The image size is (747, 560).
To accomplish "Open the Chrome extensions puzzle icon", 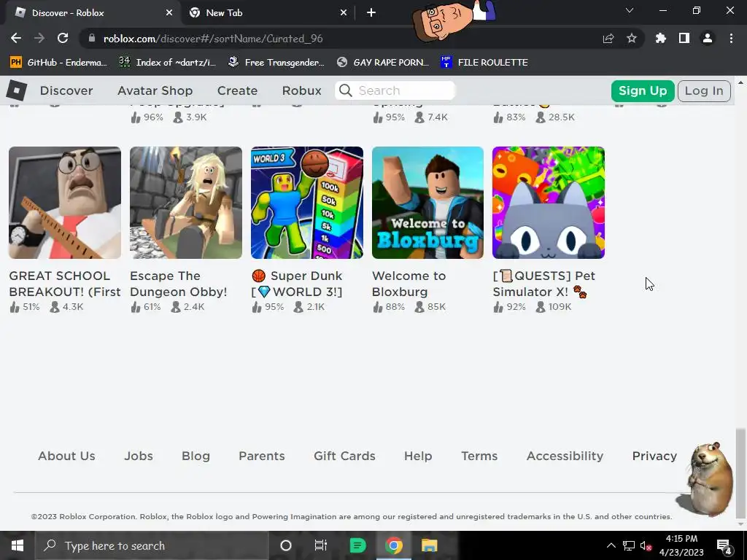I will click(661, 38).
